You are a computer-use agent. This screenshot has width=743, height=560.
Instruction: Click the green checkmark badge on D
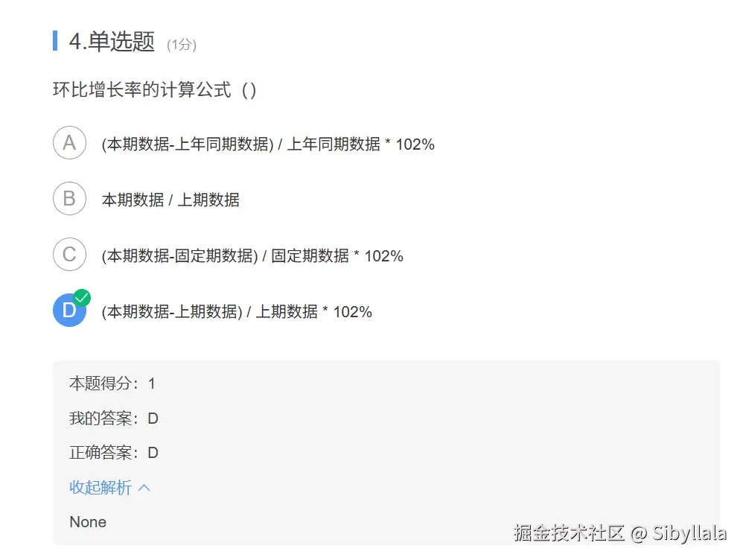tap(82, 298)
